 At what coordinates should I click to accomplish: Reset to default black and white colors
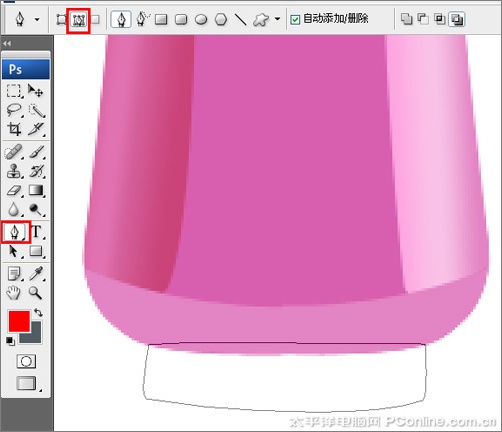(10, 341)
